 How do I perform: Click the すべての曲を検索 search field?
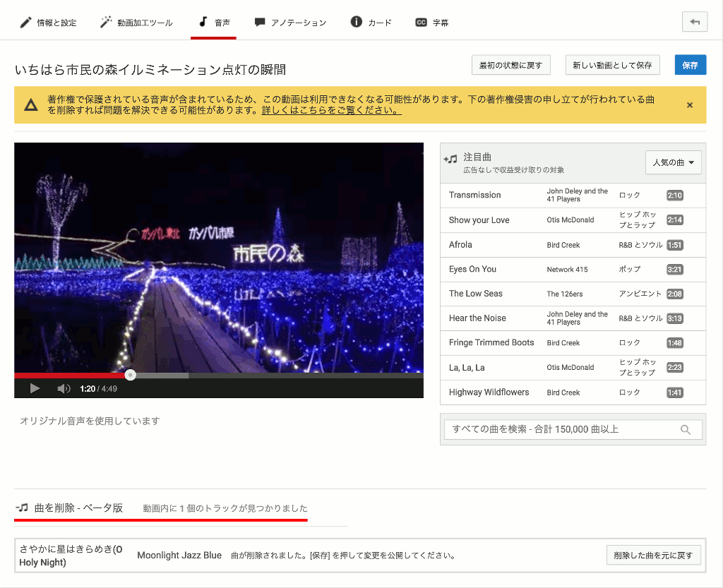tap(573, 429)
